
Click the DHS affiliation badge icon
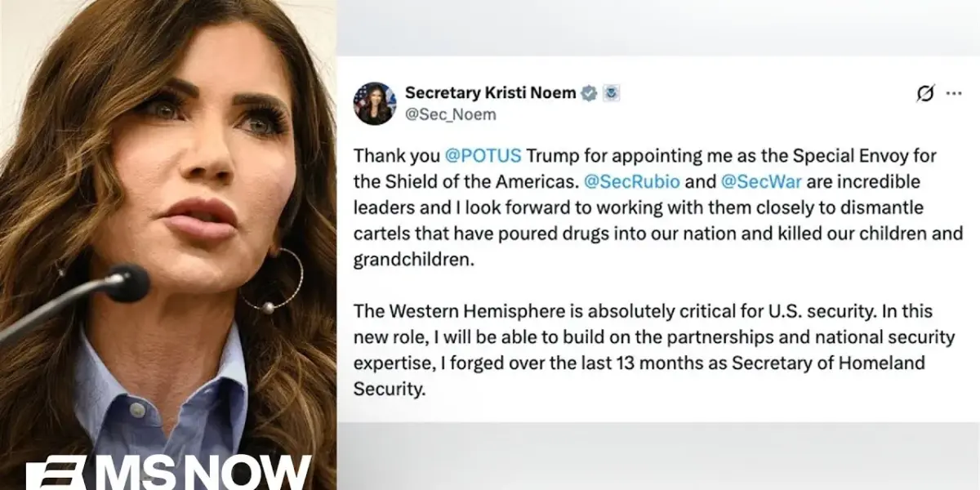coord(611,93)
